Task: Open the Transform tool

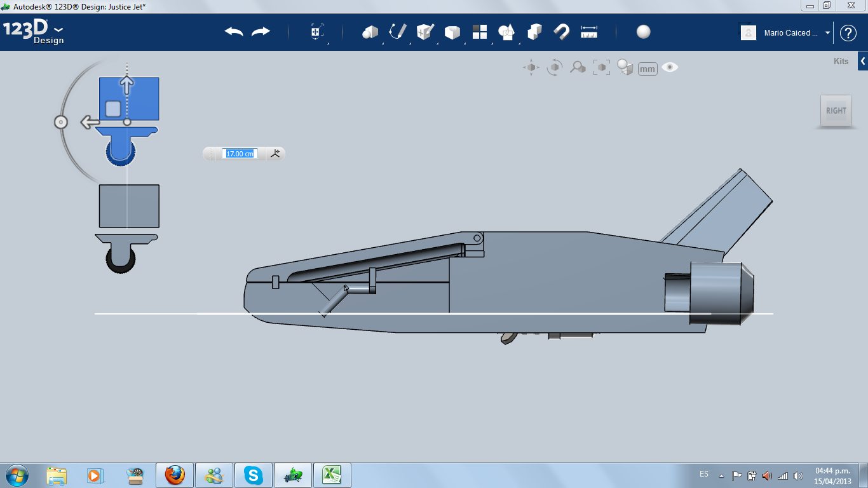Action: click(x=316, y=32)
